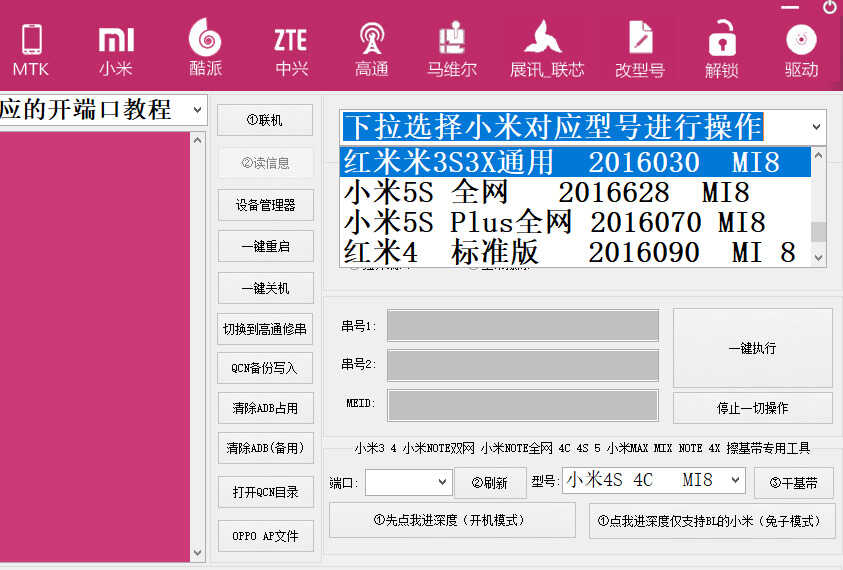Click the ①联机 connect button
The image size is (843, 570).
tap(265, 120)
